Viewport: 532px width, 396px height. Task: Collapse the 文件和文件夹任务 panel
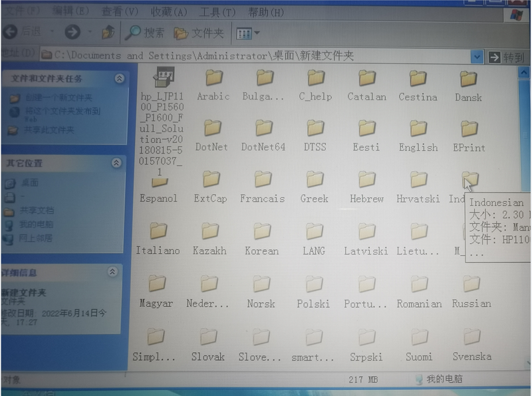tap(120, 78)
